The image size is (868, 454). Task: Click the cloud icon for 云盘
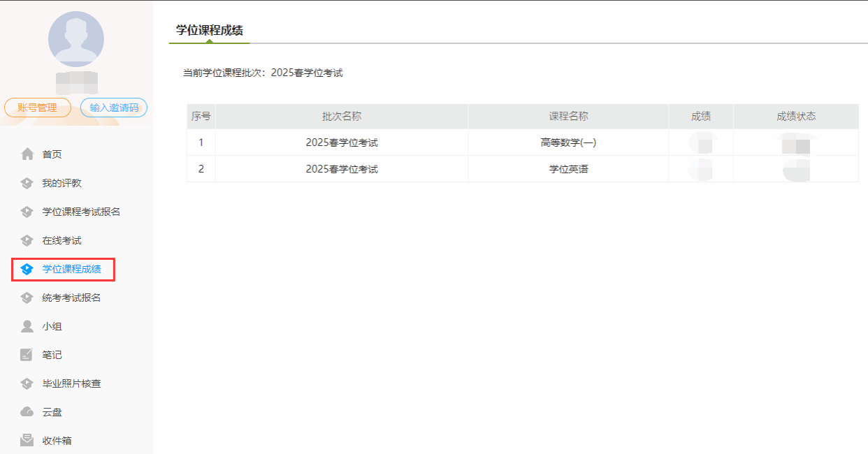(x=27, y=412)
